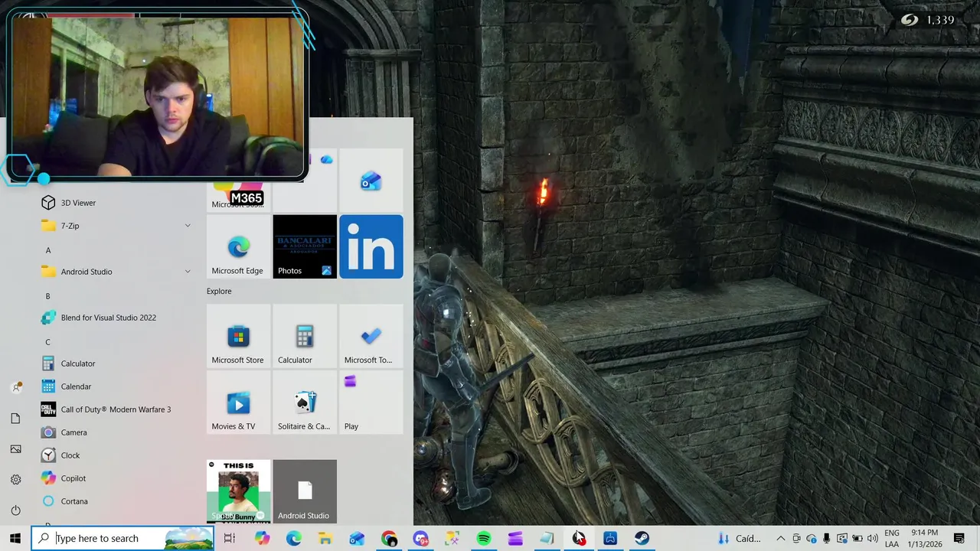
Task: Open Settings gear in Start sidebar
Action: (x=16, y=479)
